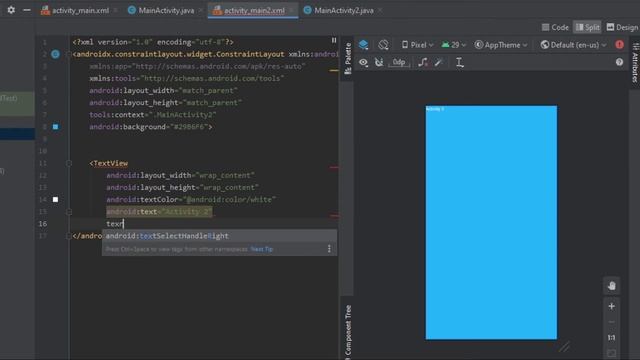Click the android:textColor attribute line

click(x=191, y=200)
